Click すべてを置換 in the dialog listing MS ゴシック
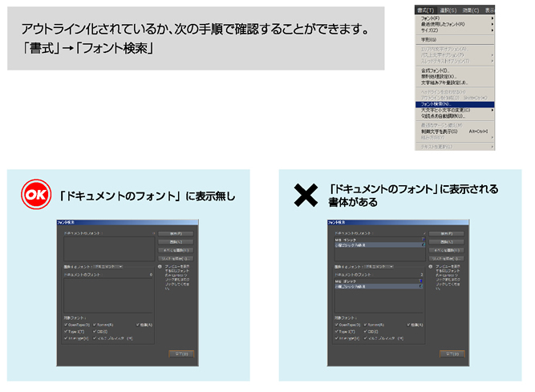 445,250
